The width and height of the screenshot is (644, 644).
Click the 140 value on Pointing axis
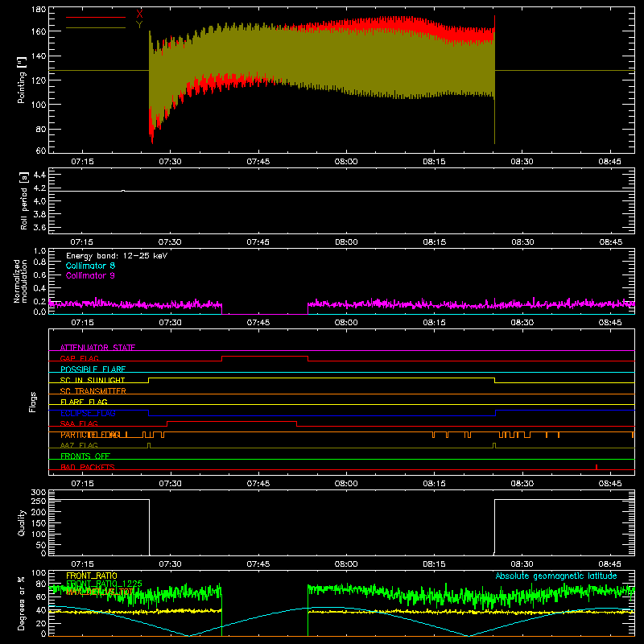point(38,56)
